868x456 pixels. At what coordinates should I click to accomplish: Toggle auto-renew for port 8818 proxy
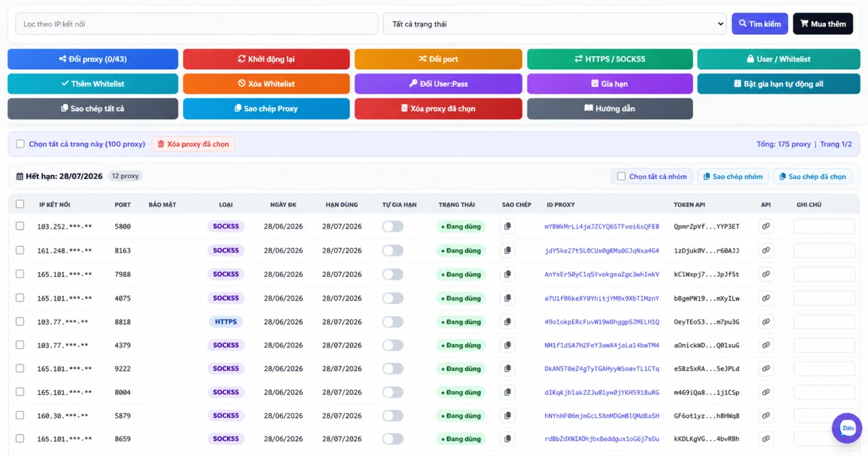click(x=393, y=322)
